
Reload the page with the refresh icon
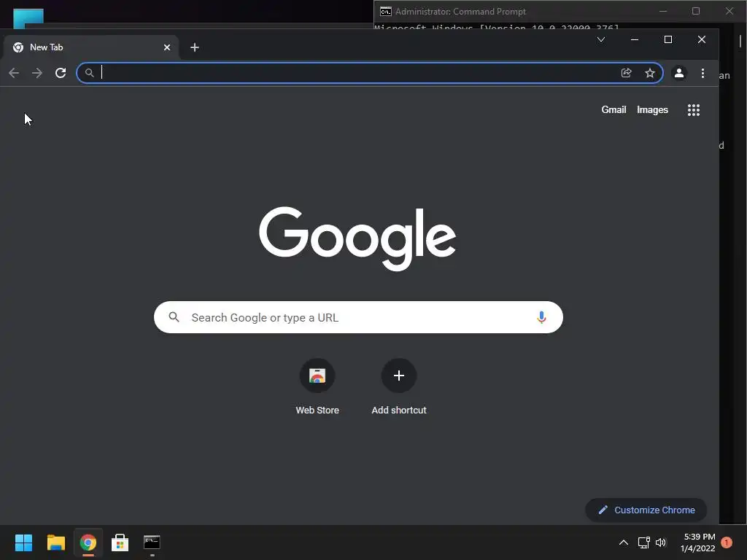pos(61,73)
